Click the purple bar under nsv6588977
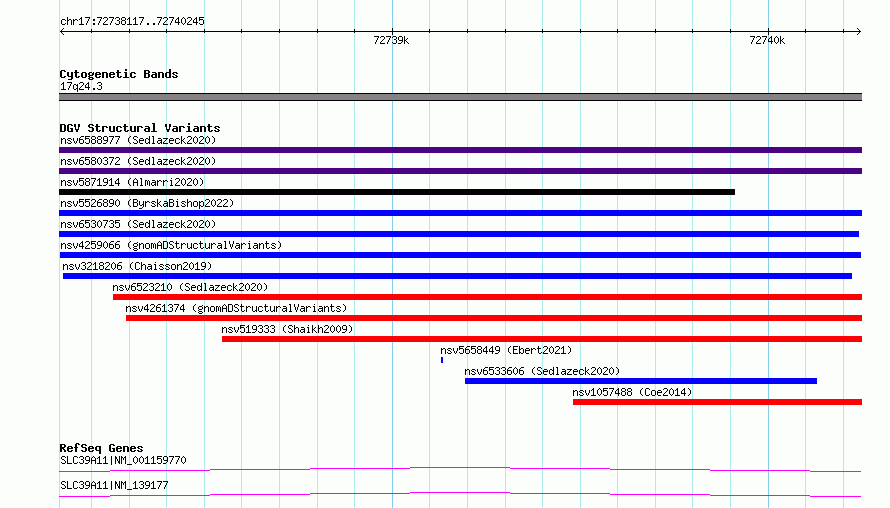Screen dimensions: 890x508 [x=460, y=150]
